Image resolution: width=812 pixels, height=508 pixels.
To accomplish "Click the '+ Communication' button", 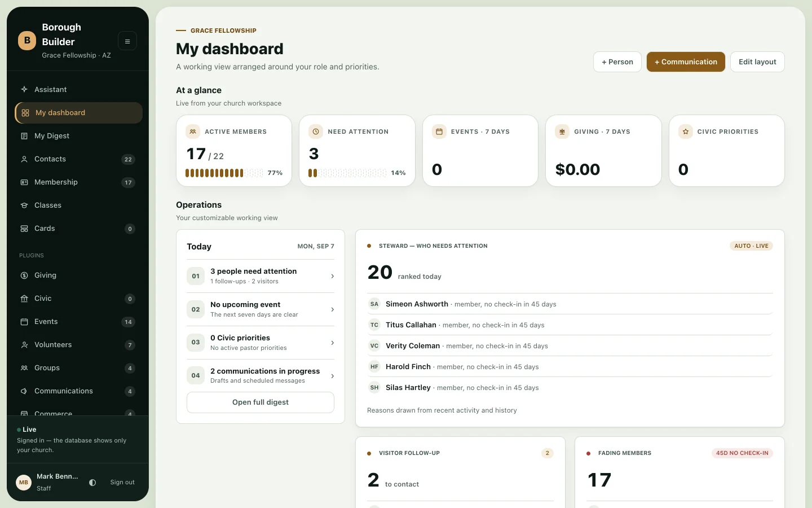I will point(686,62).
